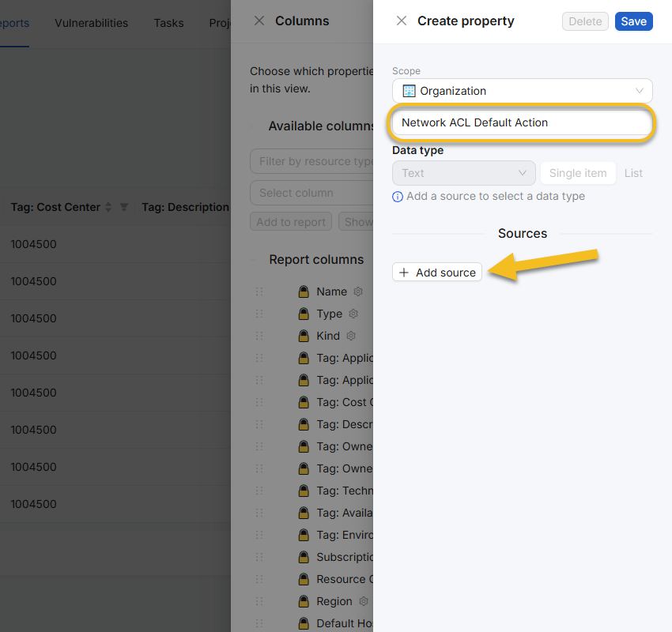Filter the Tag: Cost Center column
672x632 pixels.
[124, 207]
